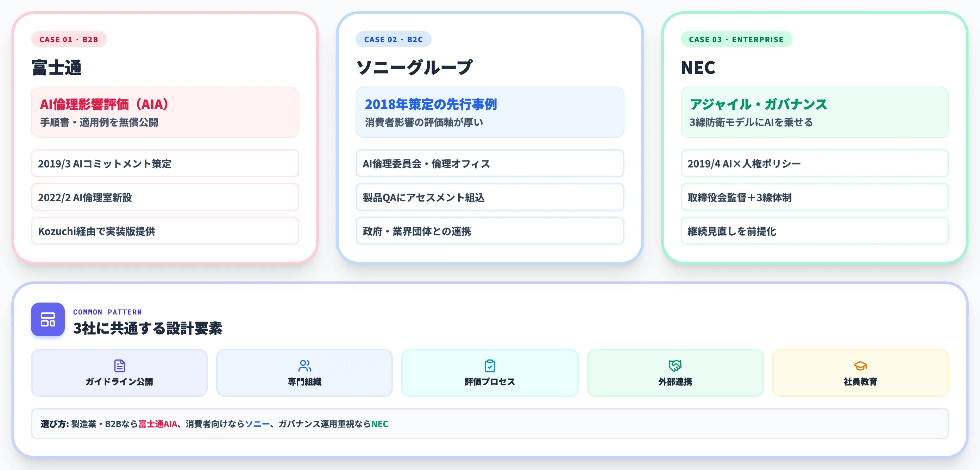
Task: Select the 2022/2 AI倫理室新設 row
Action: pyautogui.click(x=165, y=197)
